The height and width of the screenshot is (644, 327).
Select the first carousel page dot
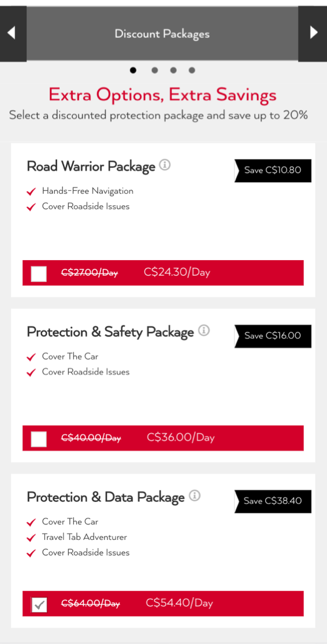(133, 70)
